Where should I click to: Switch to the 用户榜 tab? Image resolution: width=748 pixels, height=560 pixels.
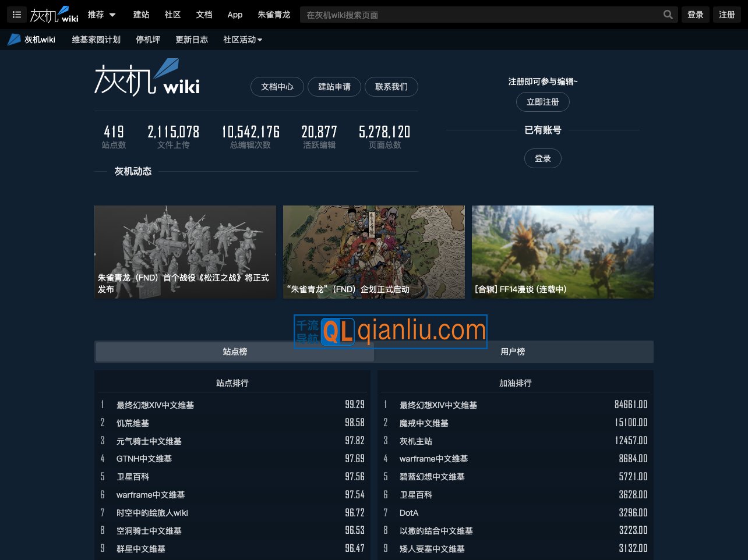tap(513, 352)
